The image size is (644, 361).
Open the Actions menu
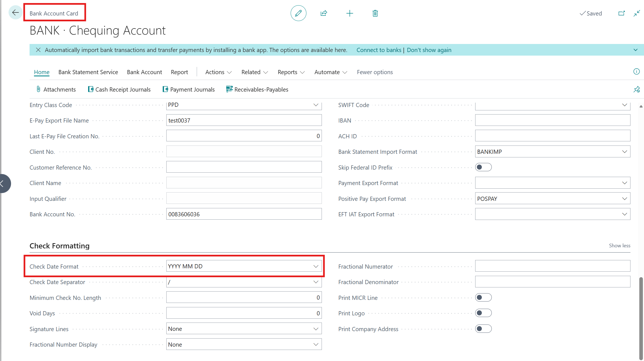coord(218,72)
